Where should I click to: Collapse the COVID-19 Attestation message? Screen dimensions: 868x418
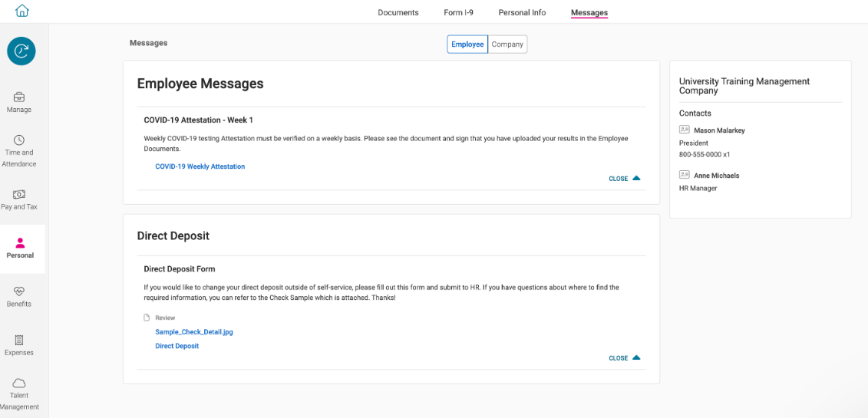(625, 179)
